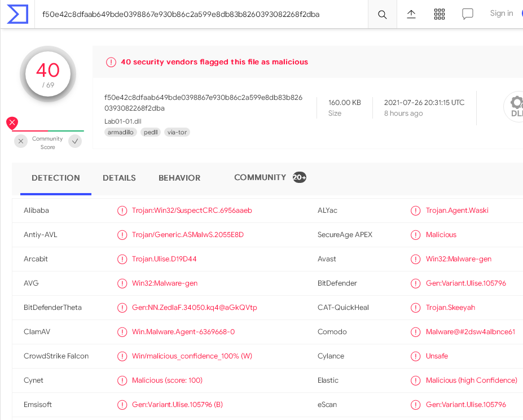Screen dimensions: 523x420
Task: Click the malicious alert warning icon
Action: point(111,62)
